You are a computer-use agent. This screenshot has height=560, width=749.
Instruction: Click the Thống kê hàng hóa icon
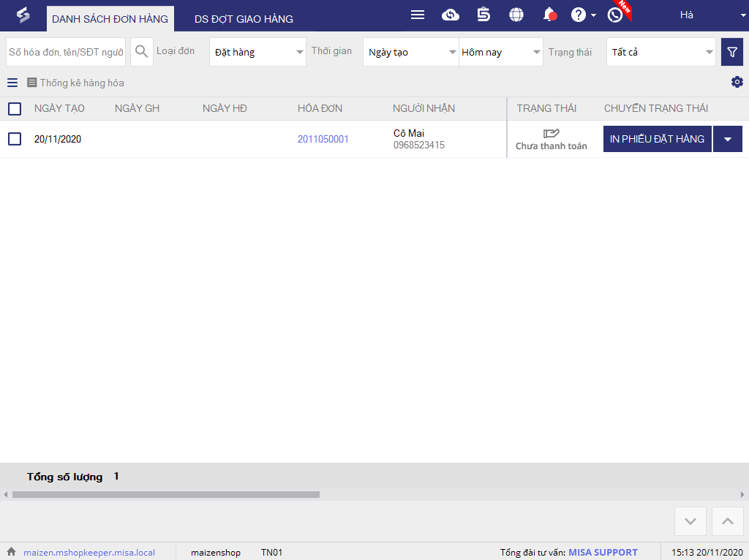31,83
